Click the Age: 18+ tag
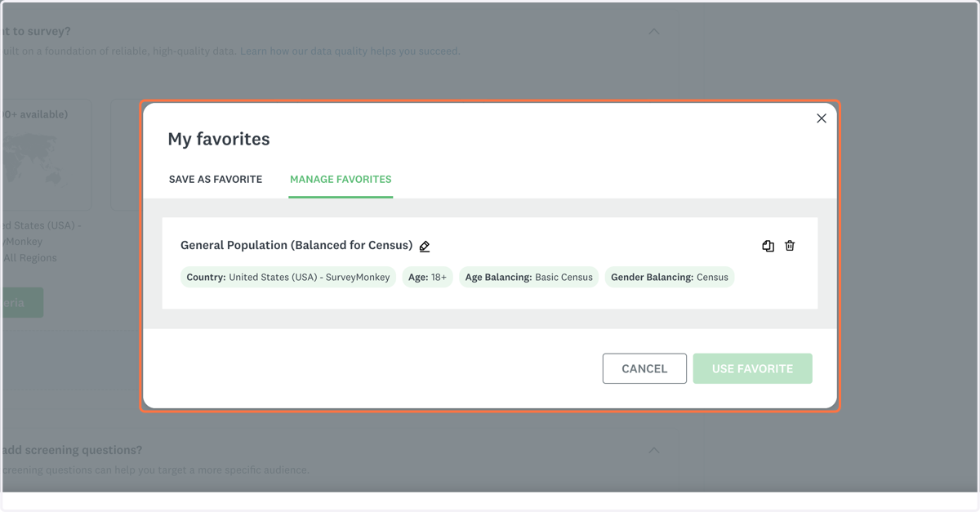980x512 pixels. coord(427,277)
